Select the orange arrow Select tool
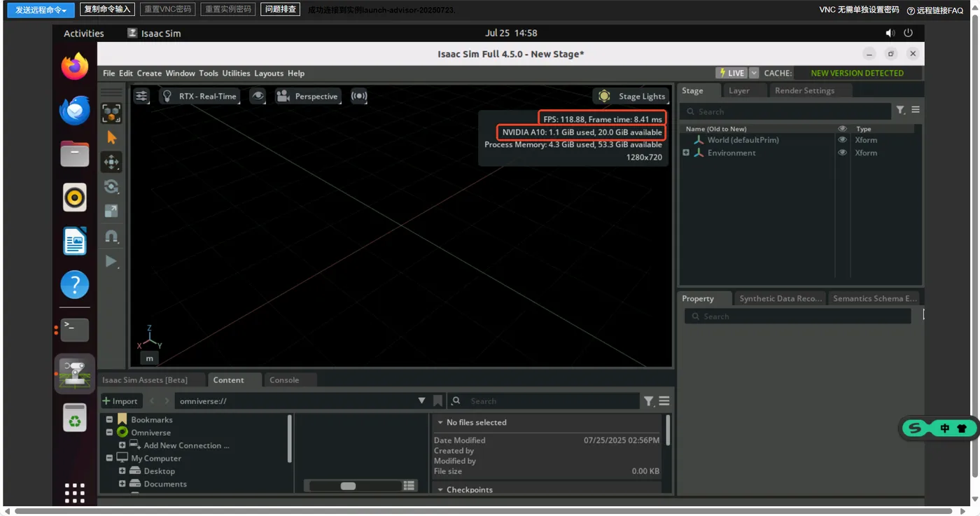This screenshot has height=516, width=980. pyautogui.click(x=111, y=138)
